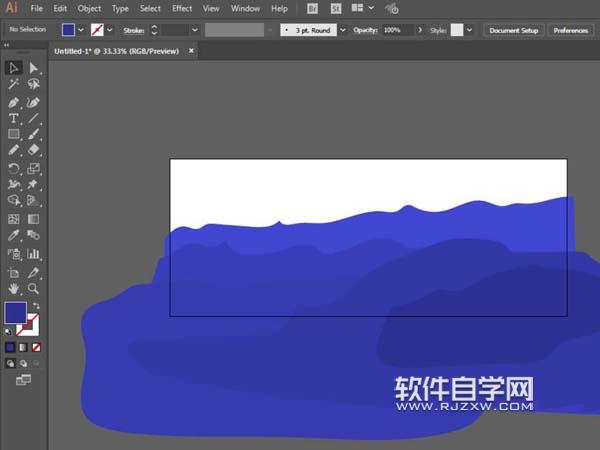Open the Perspective Grid tool
This screenshot has height=450, width=600.
pos(33,200)
